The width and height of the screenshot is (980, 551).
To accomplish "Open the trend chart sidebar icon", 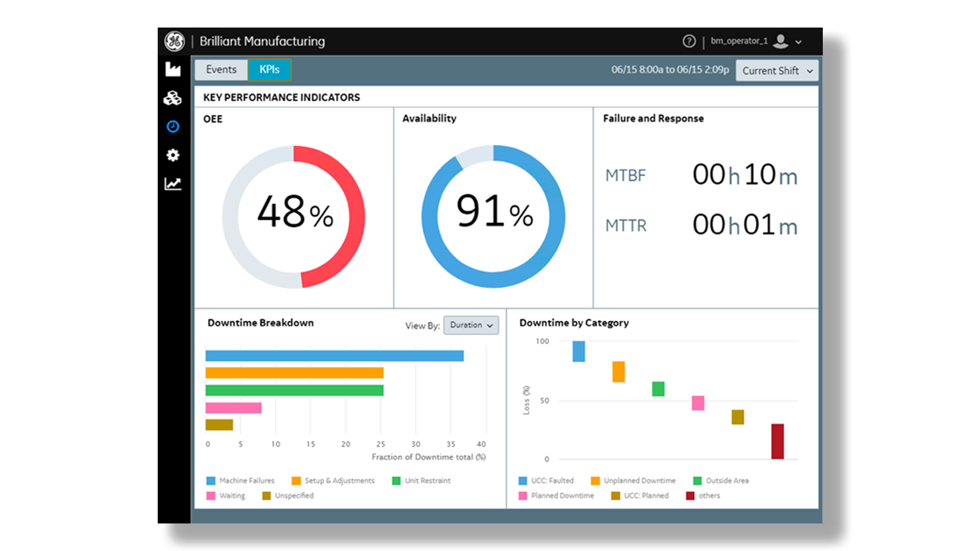I will coord(173,184).
